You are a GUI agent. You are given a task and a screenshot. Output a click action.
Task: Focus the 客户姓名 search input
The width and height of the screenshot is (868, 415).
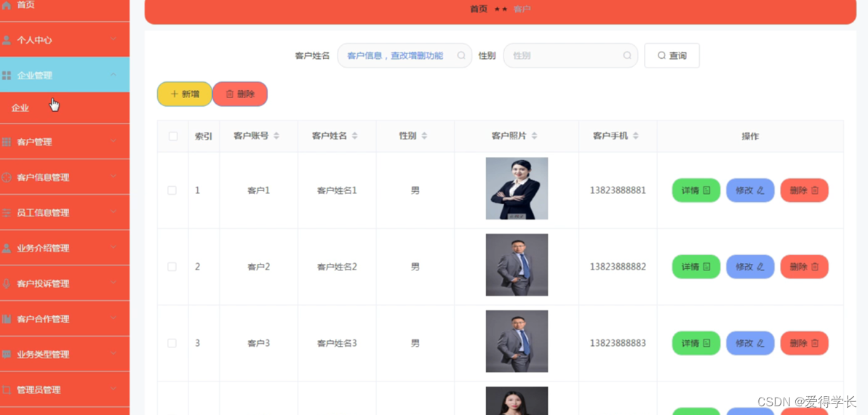[x=405, y=55]
